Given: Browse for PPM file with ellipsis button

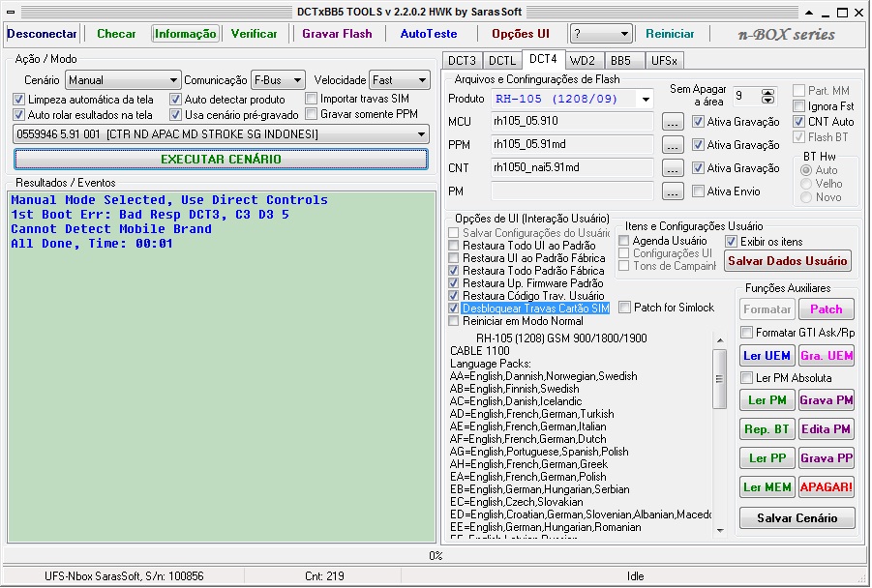Looking at the screenshot, I should click(x=673, y=145).
